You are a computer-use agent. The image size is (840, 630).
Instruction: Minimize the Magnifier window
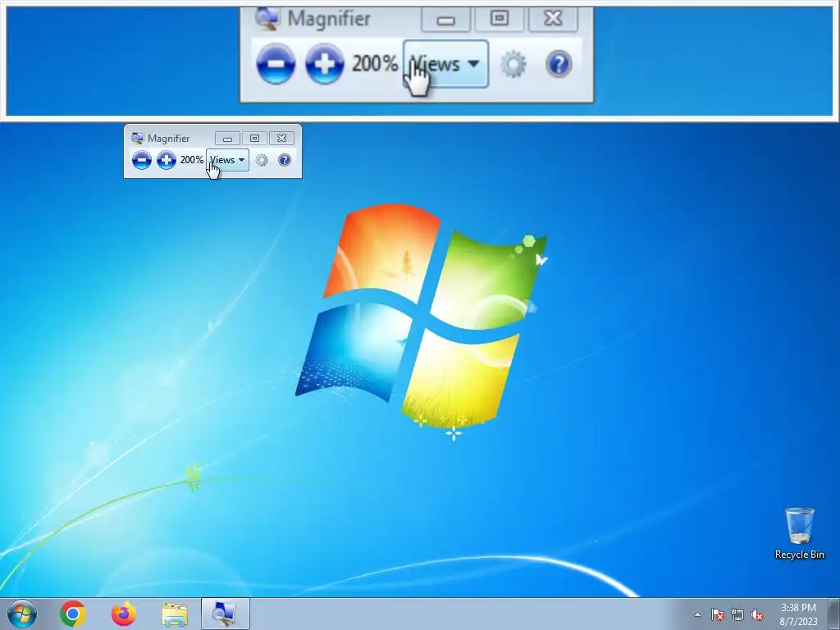point(228,138)
